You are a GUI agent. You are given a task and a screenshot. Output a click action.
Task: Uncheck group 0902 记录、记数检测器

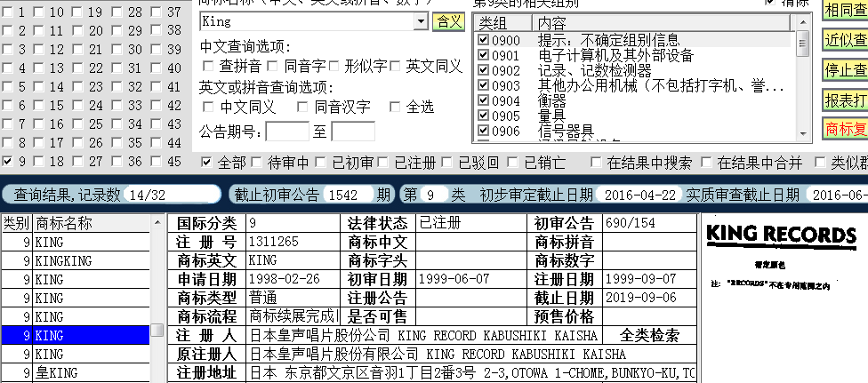(483, 70)
